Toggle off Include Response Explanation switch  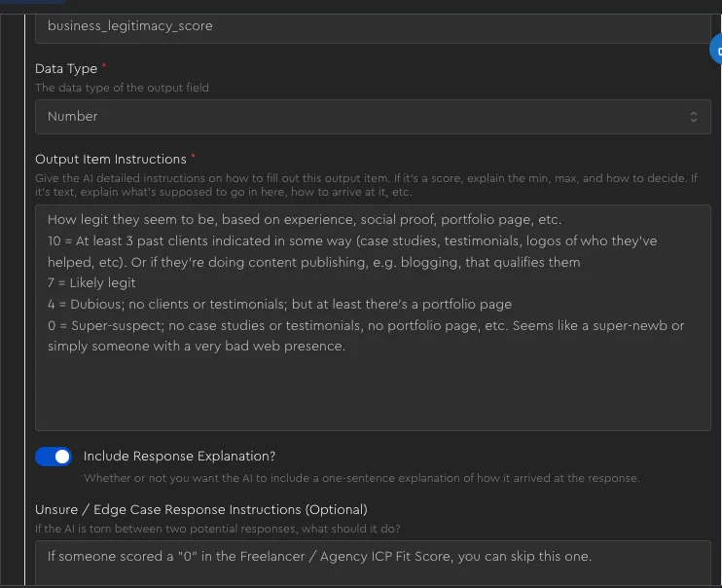(x=54, y=457)
